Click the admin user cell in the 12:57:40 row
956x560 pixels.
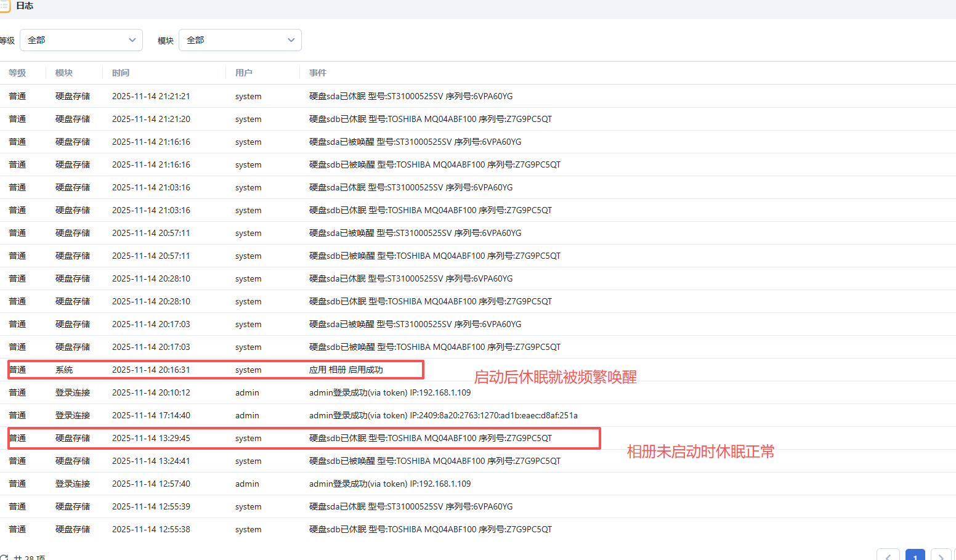pos(247,484)
